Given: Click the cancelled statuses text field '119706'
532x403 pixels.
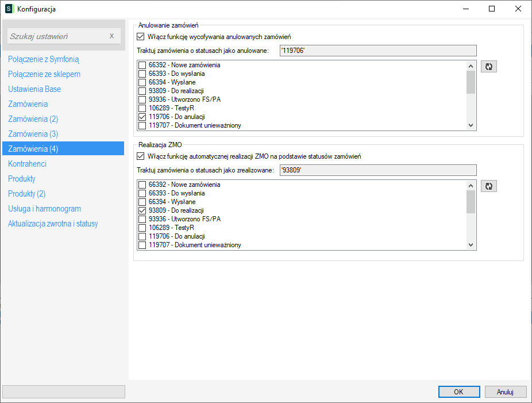Looking at the screenshot, I should click(x=377, y=51).
